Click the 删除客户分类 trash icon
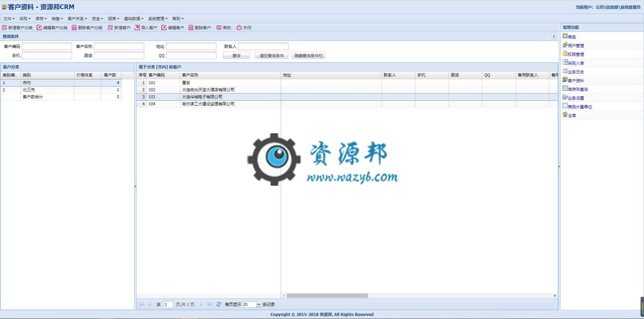 tap(74, 28)
